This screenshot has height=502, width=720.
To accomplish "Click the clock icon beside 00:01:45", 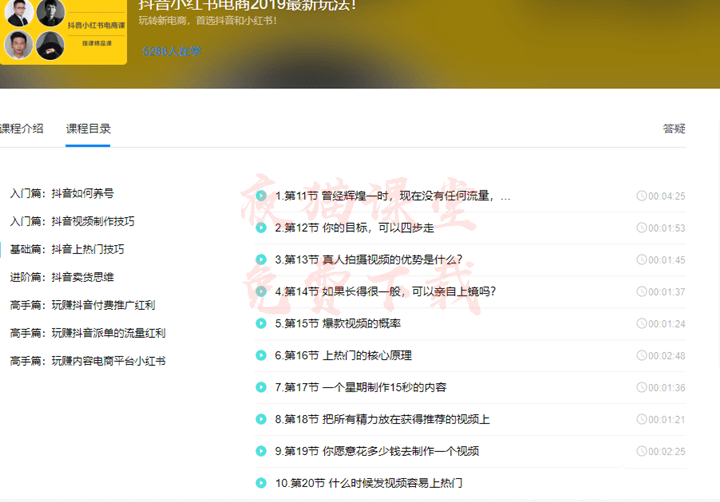I will (x=641, y=259).
